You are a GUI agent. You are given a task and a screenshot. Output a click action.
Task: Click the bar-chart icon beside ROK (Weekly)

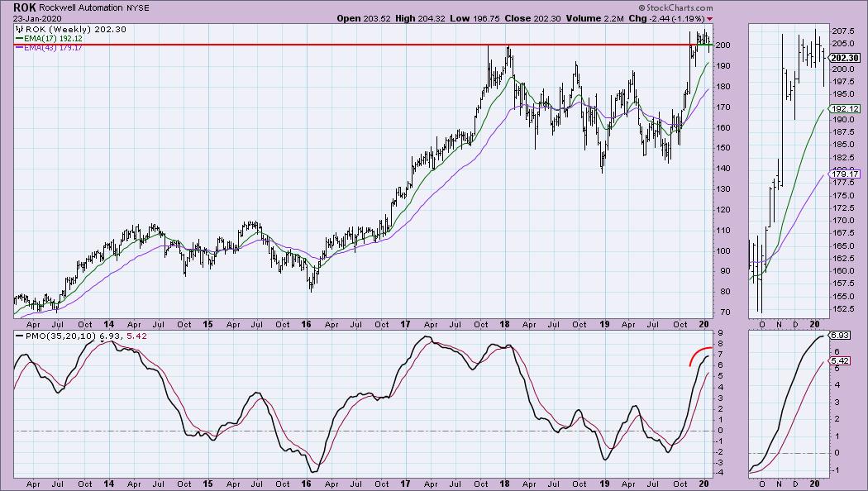(x=19, y=29)
